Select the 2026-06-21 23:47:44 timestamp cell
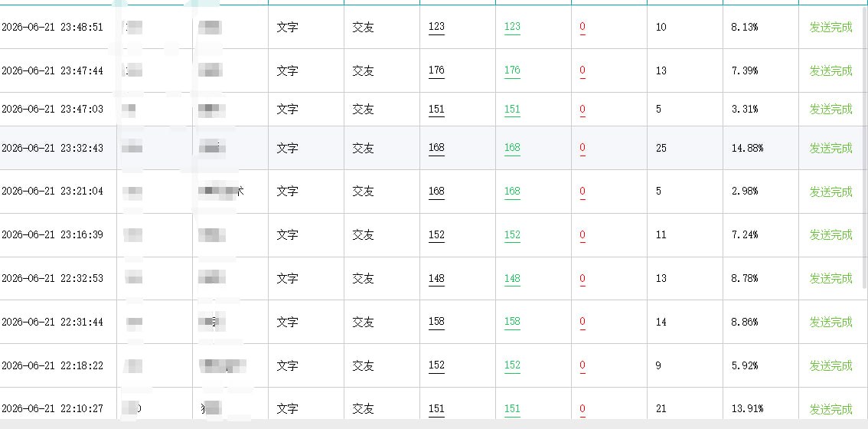Image resolution: width=868 pixels, height=429 pixels. [52, 70]
